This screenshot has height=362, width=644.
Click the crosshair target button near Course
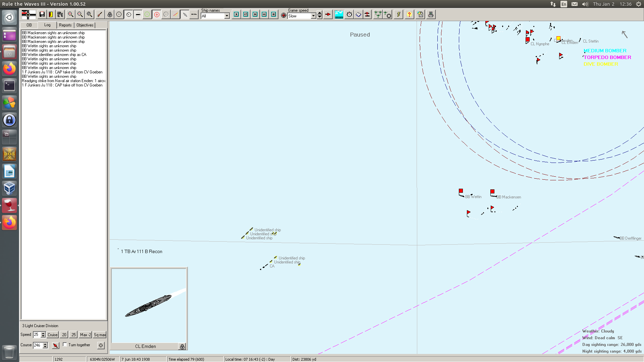101,345
